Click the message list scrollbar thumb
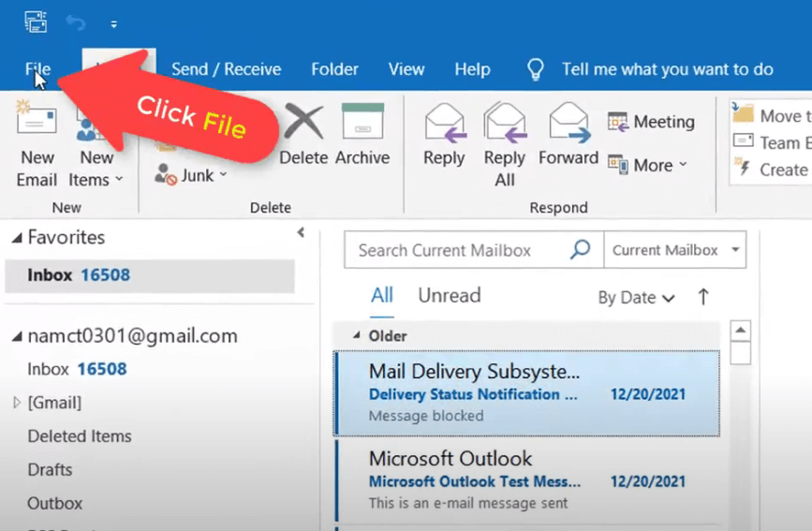 [x=741, y=353]
